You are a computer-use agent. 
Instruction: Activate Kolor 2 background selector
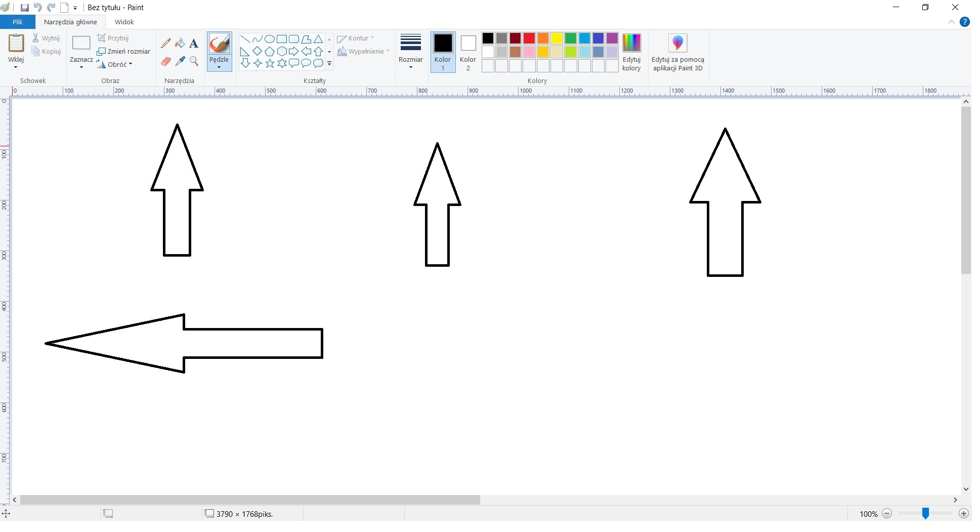(468, 52)
